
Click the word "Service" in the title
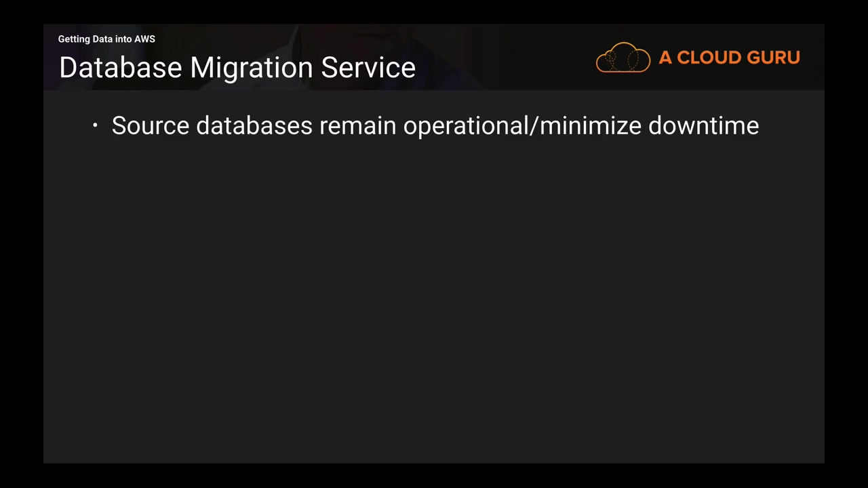[368, 68]
